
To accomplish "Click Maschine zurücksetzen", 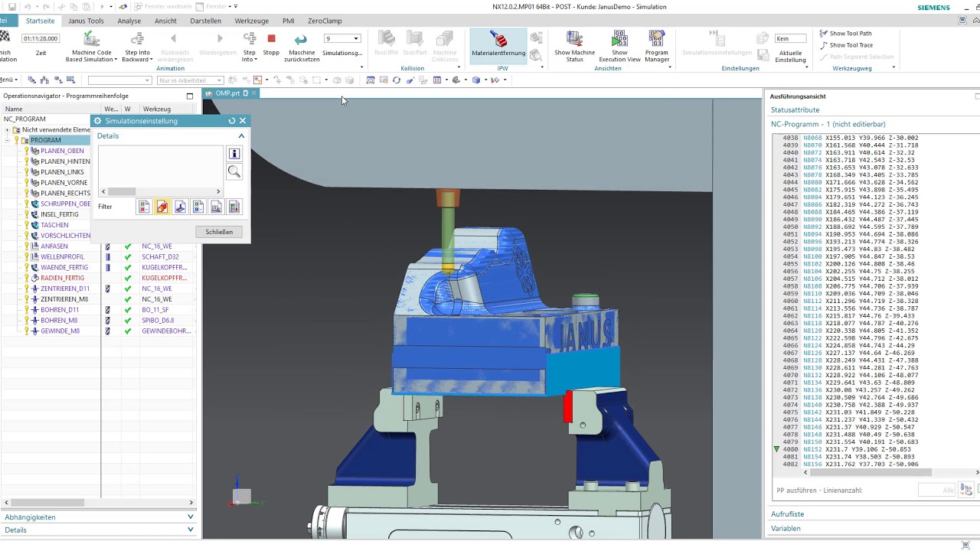I will 301,46.
